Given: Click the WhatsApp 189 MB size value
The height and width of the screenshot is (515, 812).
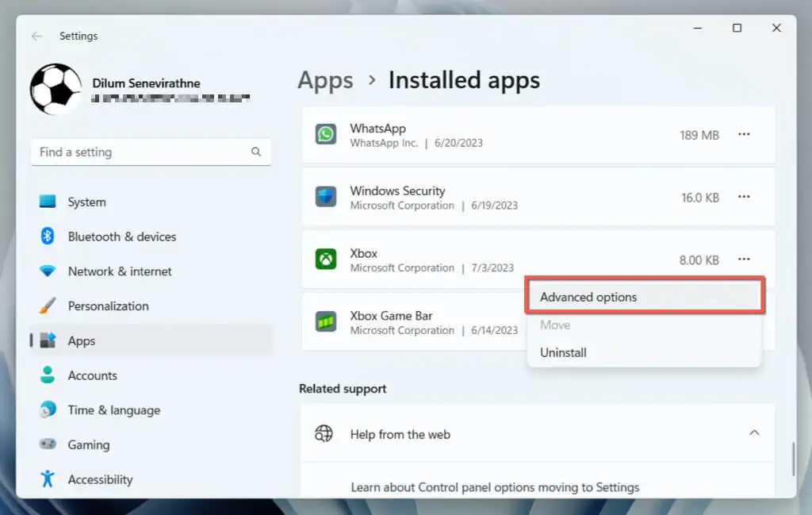Looking at the screenshot, I should [x=699, y=135].
